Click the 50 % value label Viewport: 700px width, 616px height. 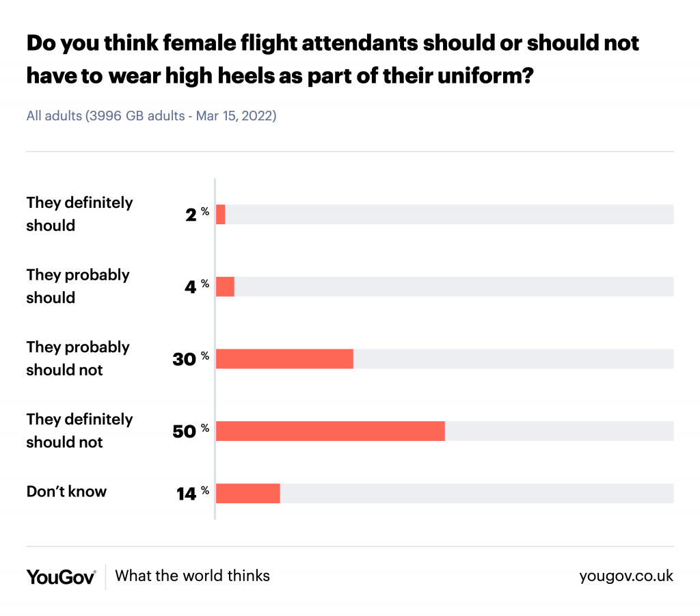pyautogui.click(x=191, y=431)
